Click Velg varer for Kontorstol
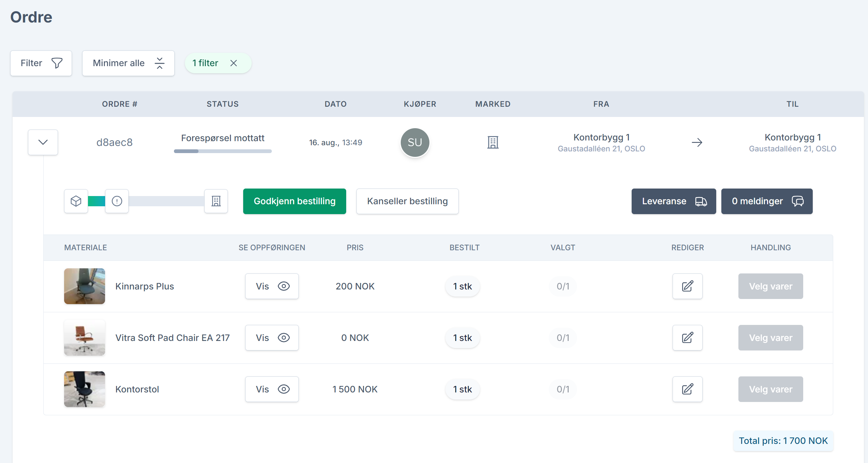This screenshot has width=868, height=463. pyautogui.click(x=770, y=389)
